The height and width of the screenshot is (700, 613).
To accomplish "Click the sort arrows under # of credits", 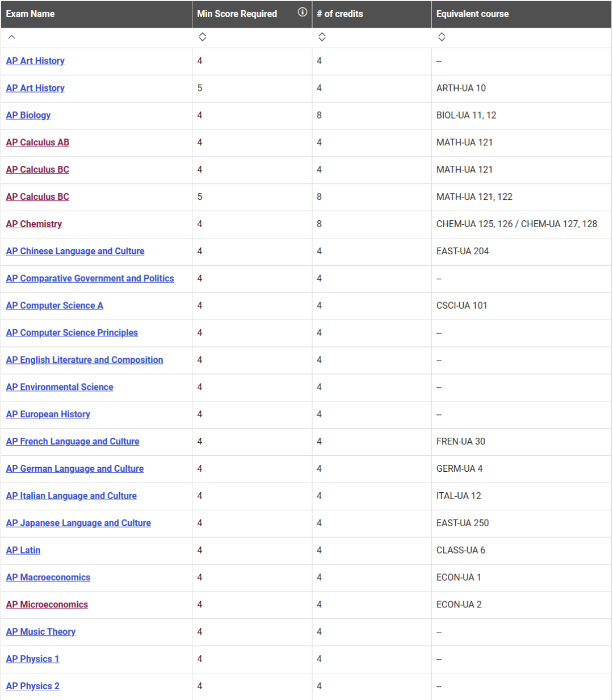I will pyautogui.click(x=322, y=37).
